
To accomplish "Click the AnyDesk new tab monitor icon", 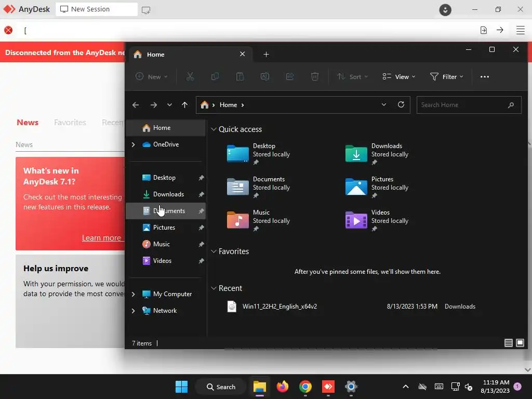I will point(146,10).
